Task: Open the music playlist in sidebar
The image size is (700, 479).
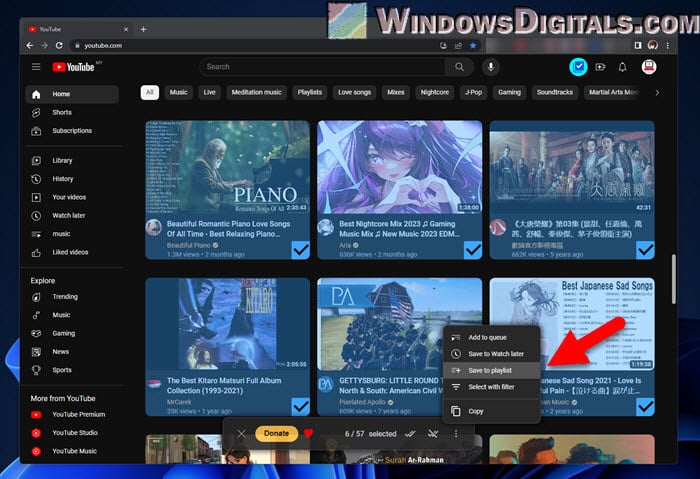Action: [72, 234]
